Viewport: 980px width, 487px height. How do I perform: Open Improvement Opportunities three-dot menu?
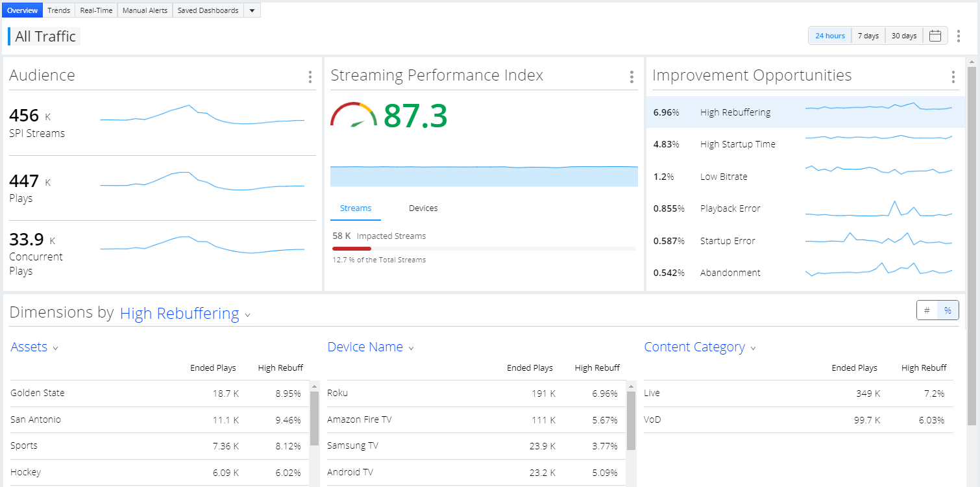(x=953, y=77)
